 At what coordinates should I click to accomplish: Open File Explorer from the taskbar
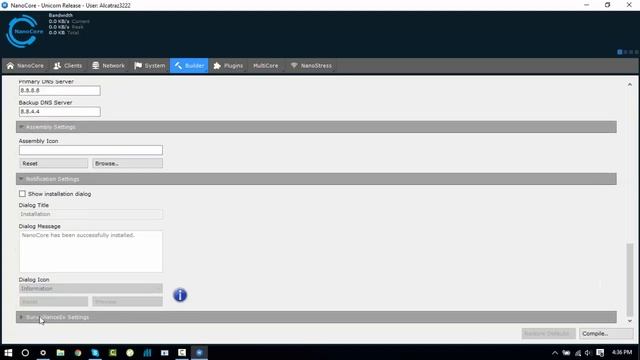point(60,353)
